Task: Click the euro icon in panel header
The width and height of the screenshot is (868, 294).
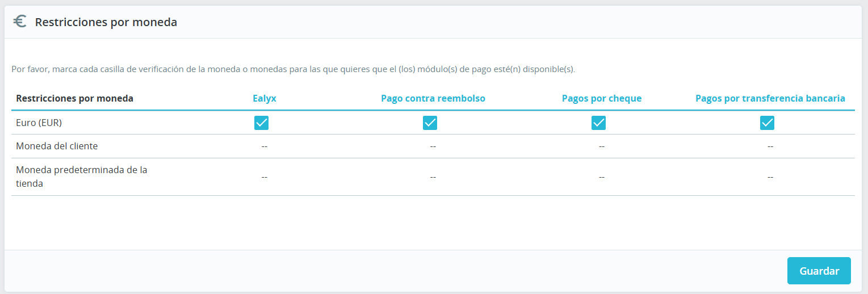Action: pyautogui.click(x=20, y=22)
